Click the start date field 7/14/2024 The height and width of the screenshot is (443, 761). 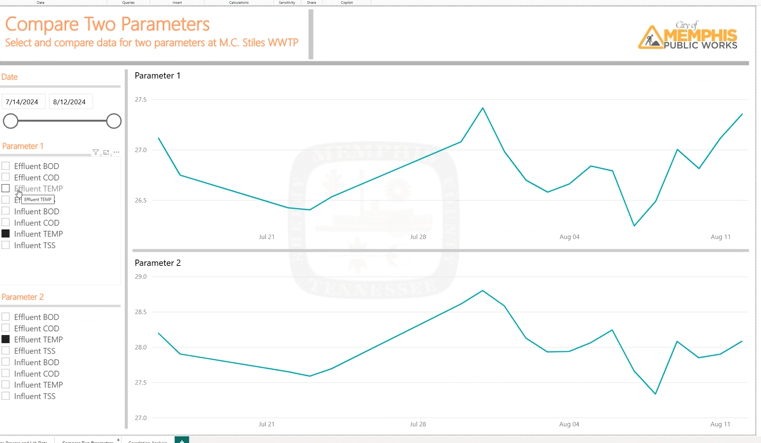pyautogui.click(x=22, y=102)
